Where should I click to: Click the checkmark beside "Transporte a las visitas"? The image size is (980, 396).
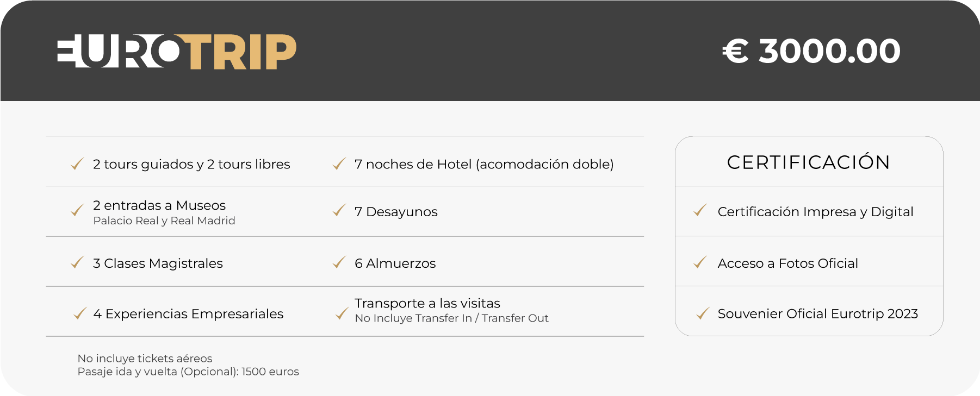click(x=342, y=313)
